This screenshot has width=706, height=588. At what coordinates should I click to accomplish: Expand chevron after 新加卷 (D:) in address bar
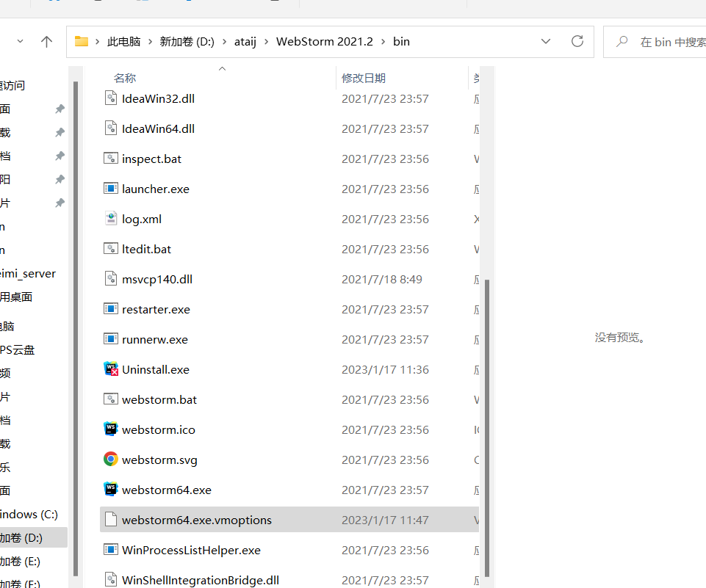click(x=224, y=42)
